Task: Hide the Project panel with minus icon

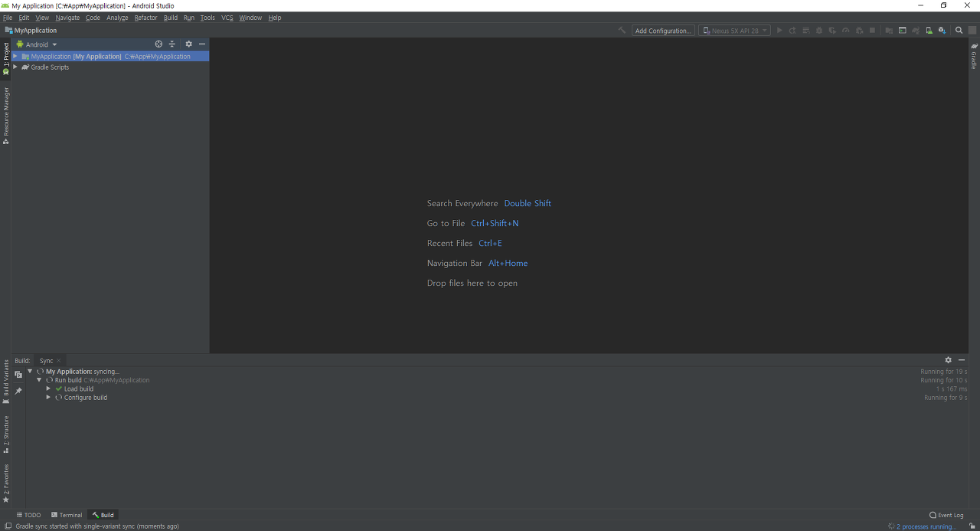Action: 202,44
